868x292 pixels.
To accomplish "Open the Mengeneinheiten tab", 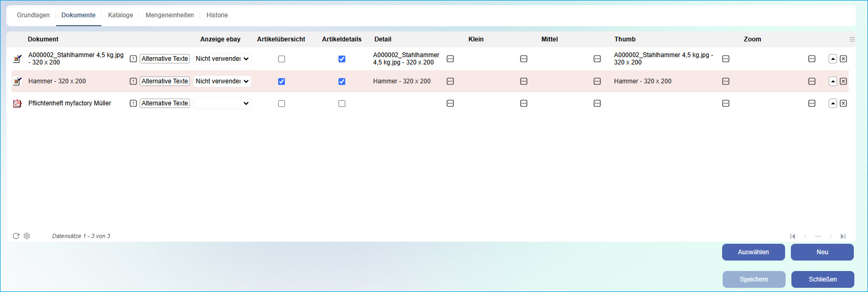I will coord(170,15).
